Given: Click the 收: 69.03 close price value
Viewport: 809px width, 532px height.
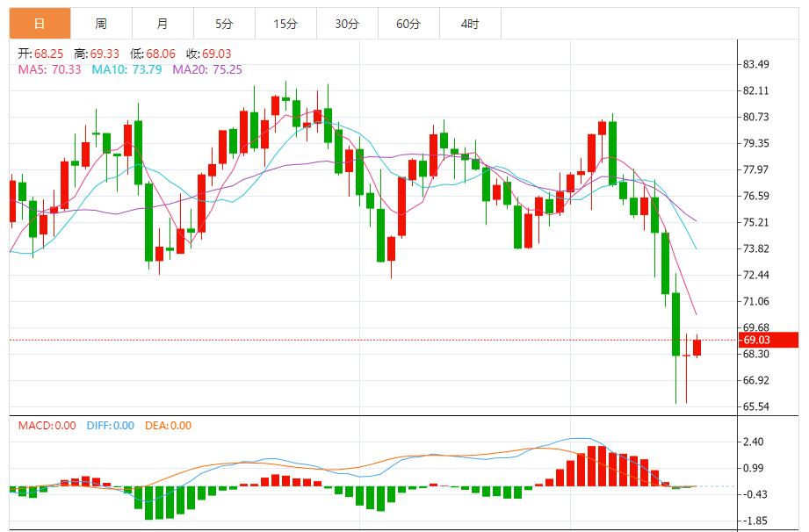Looking at the screenshot, I should 208,54.
